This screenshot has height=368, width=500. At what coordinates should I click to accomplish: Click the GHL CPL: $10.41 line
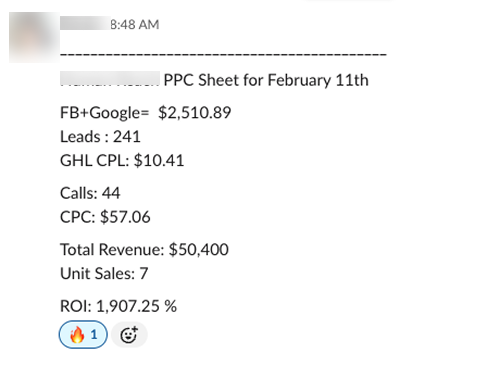click(122, 161)
